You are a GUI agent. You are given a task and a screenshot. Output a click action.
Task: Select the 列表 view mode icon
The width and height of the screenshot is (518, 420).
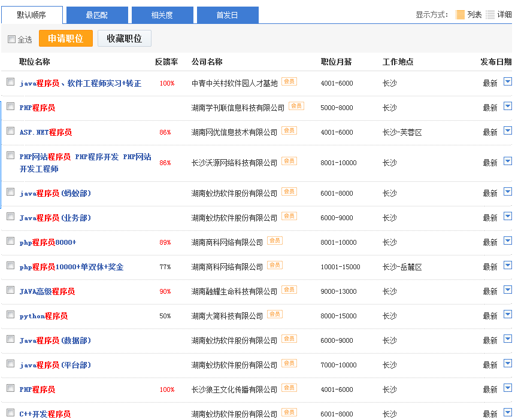point(460,15)
